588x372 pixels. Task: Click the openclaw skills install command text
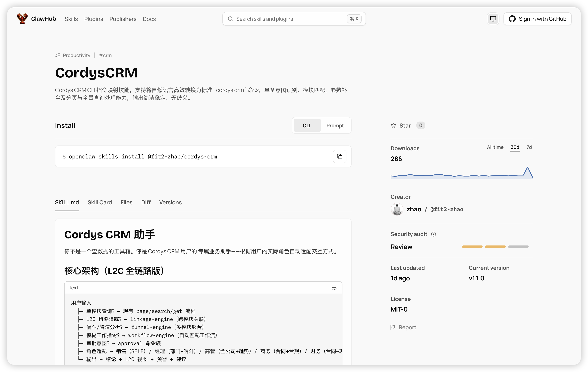click(x=143, y=157)
